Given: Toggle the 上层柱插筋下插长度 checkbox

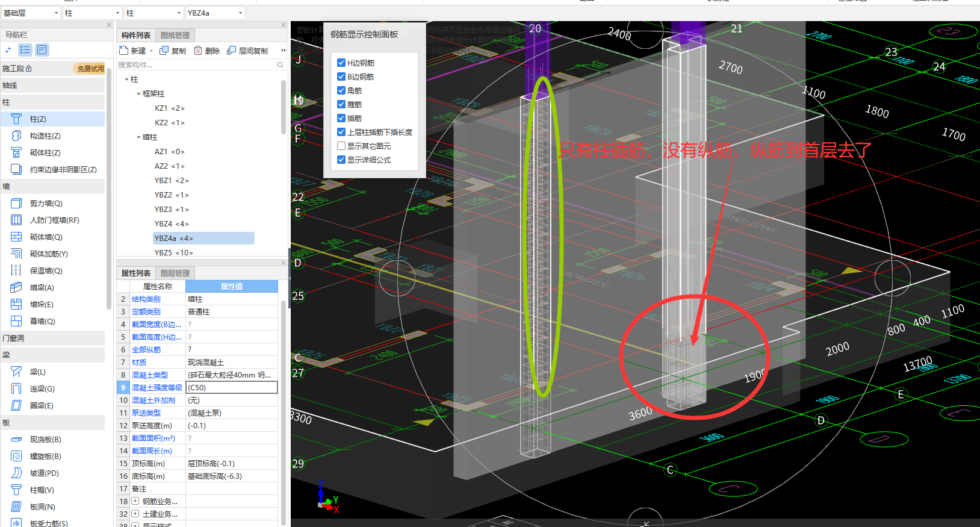Looking at the screenshot, I should tap(341, 132).
